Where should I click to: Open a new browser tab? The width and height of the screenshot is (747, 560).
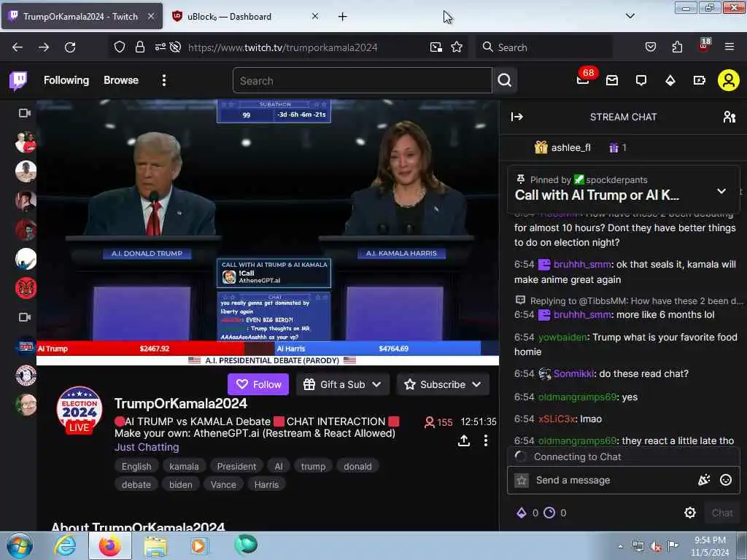pos(343,17)
